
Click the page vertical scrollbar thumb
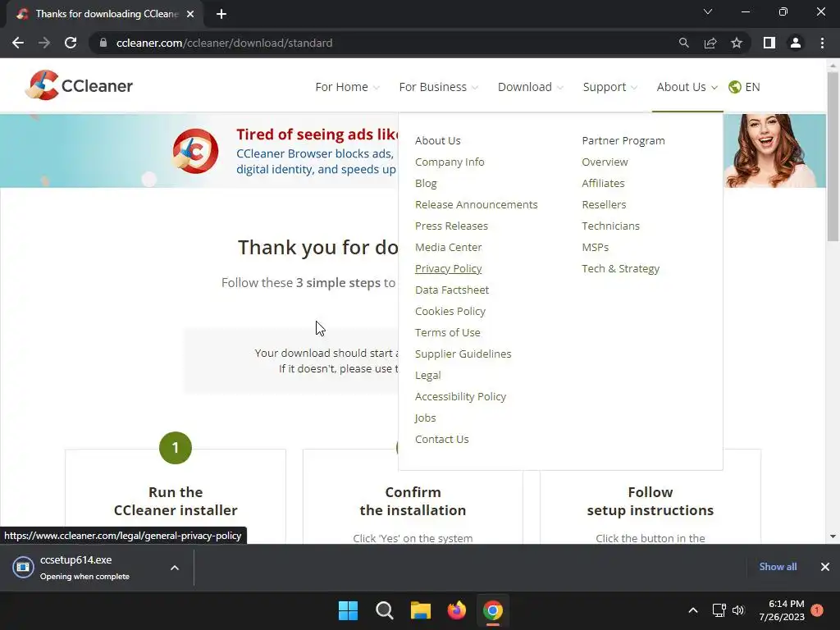tap(833, 155)
